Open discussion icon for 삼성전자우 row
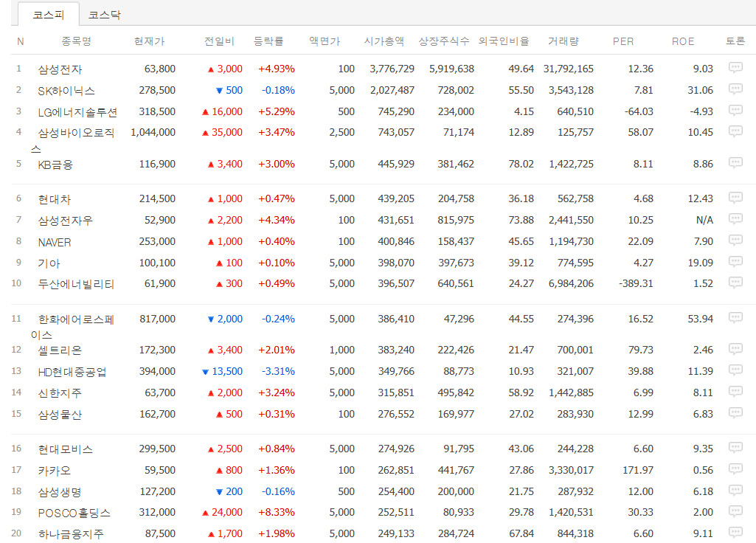756x543 pixels. pos(735,219)
